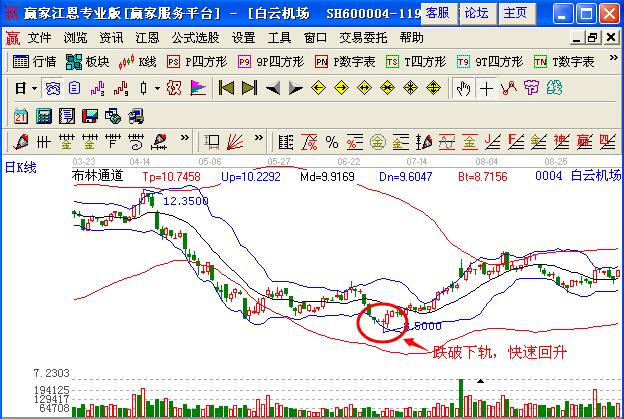The width and height of the screenshot is (624, 419).
Task: Open the P数字表 tool
Action: click(x=345, y=62)
